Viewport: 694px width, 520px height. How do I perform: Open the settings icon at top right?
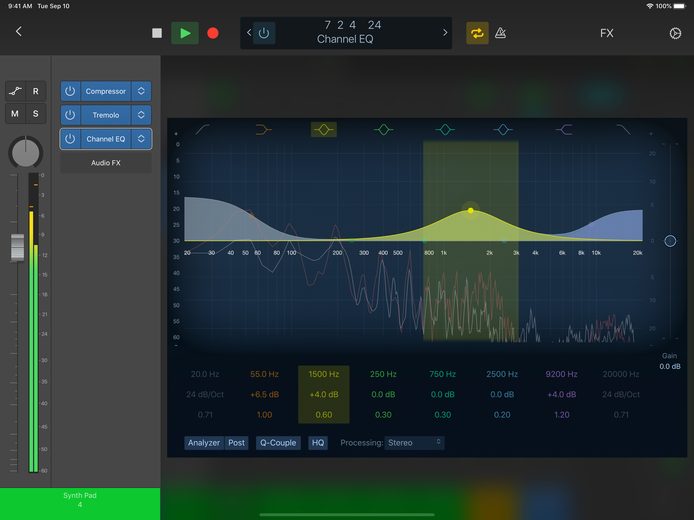[x=675, y=33]
